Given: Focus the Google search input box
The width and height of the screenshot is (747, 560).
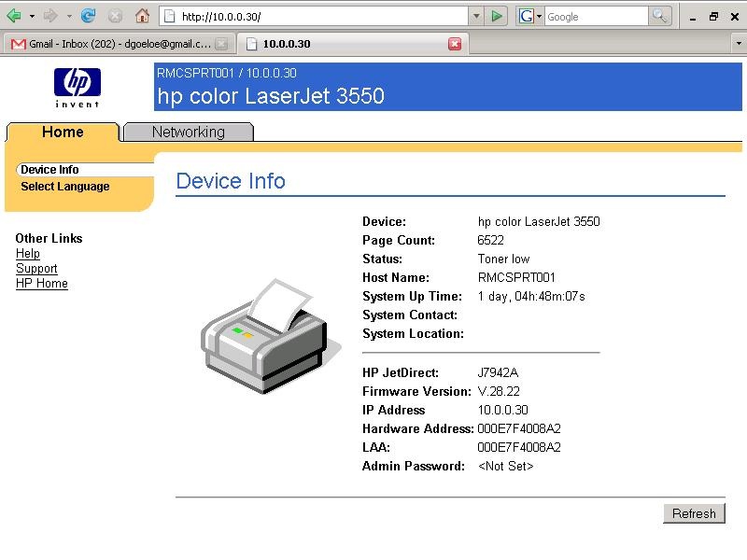Looking at the screenshot, I should tap(596, 17).
